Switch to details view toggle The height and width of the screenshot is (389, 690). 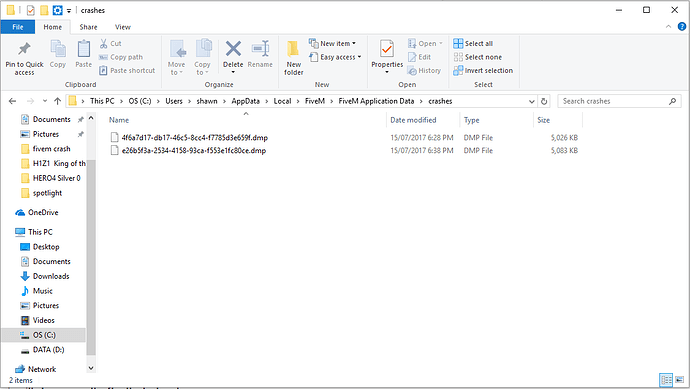[x=666, y=380]
